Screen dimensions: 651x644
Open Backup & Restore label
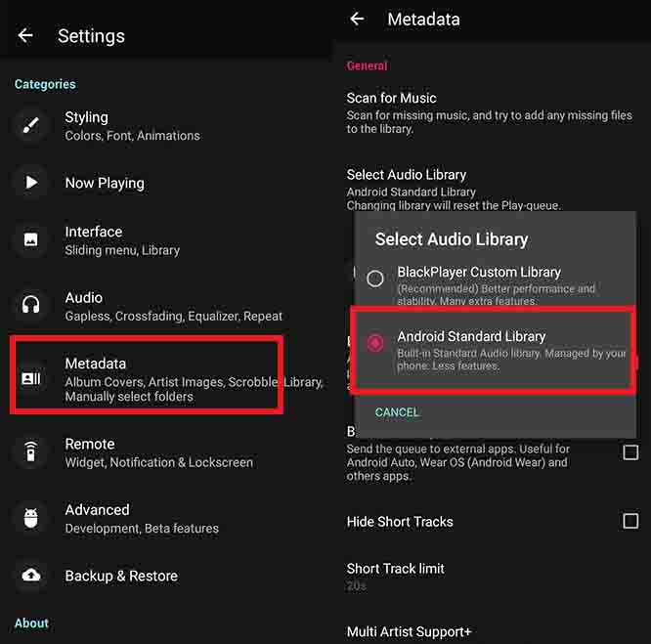coord(121,576)
